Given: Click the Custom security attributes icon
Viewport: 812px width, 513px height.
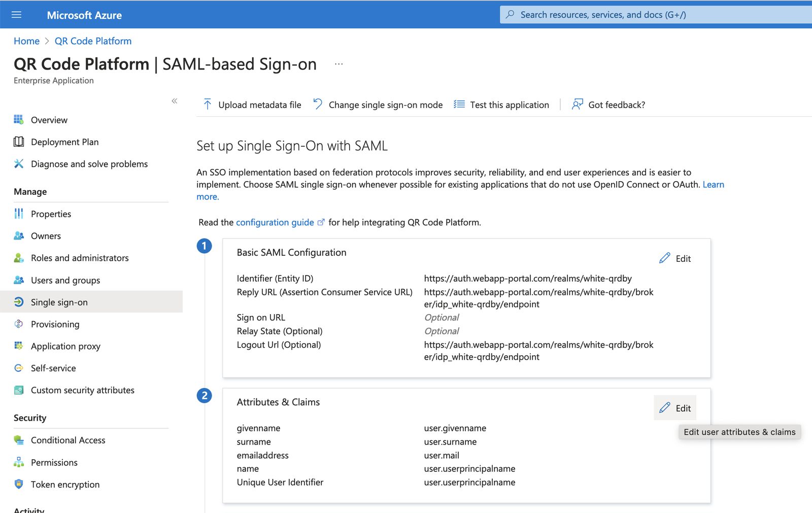Looking at the screenshot, I should (x=19, y=390).
